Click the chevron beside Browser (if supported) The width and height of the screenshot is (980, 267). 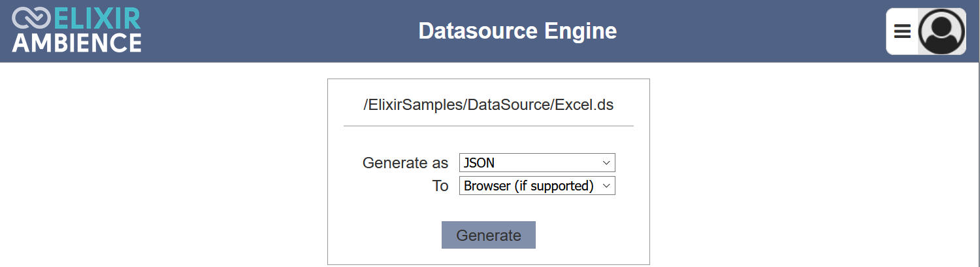click(x=606, y=186)
